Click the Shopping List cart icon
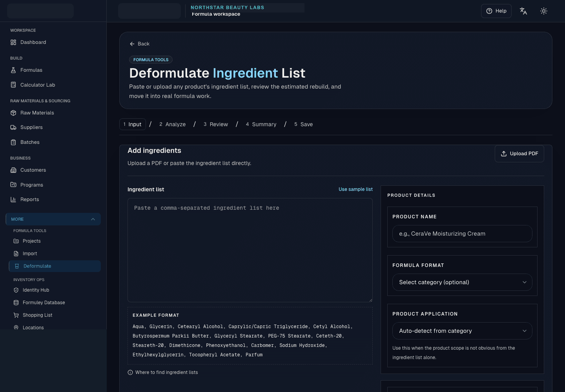 pyautogui.click(x=16, y=315)
